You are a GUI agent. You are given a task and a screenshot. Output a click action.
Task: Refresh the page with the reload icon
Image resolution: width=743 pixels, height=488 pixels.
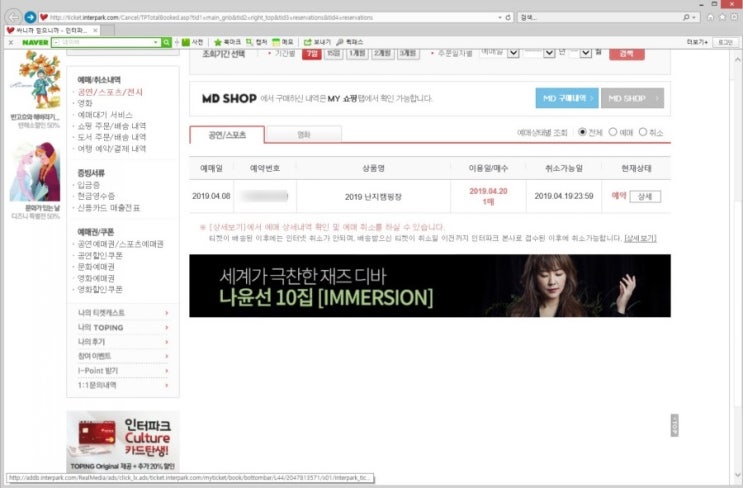tap(508, 18)
